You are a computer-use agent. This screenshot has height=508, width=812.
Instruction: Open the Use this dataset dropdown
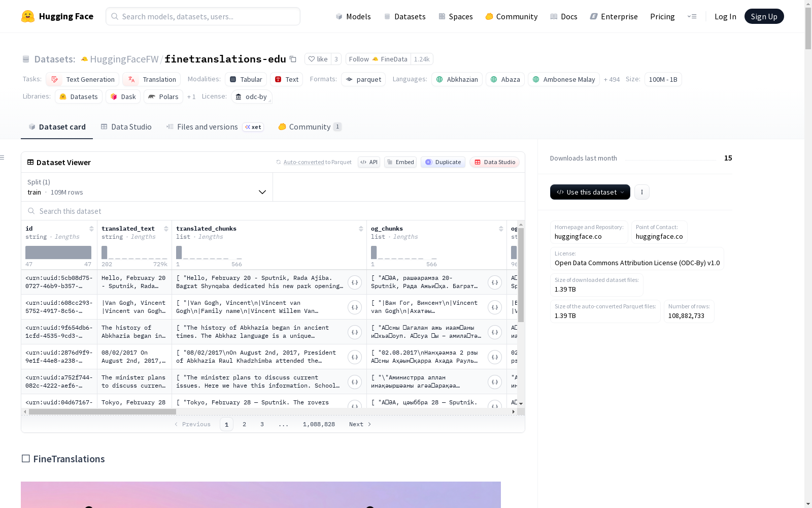[x=590, y=192]
